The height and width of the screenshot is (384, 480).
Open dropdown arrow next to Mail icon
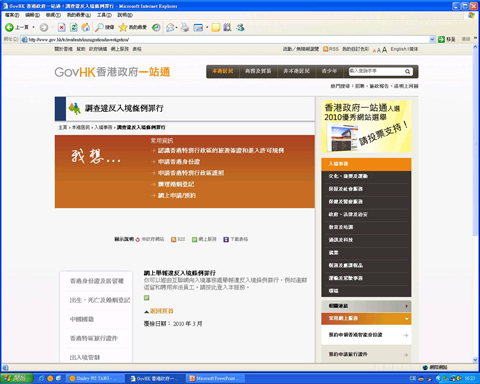pos(176,27)
